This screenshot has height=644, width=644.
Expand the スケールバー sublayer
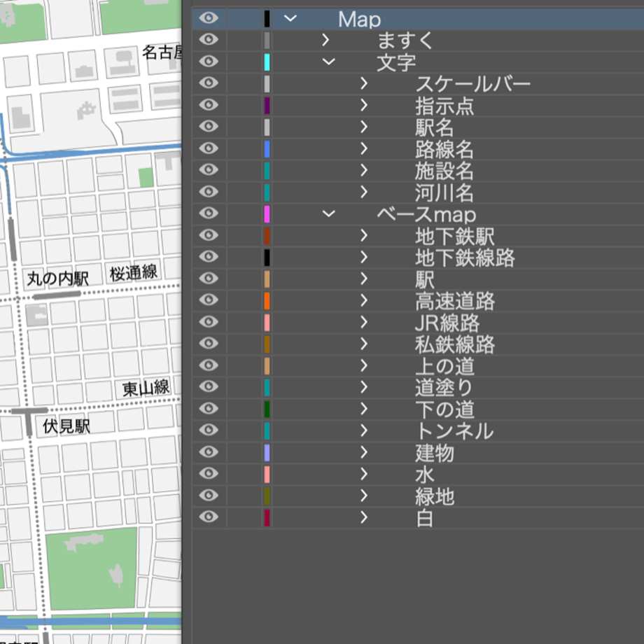coord(364,83)
